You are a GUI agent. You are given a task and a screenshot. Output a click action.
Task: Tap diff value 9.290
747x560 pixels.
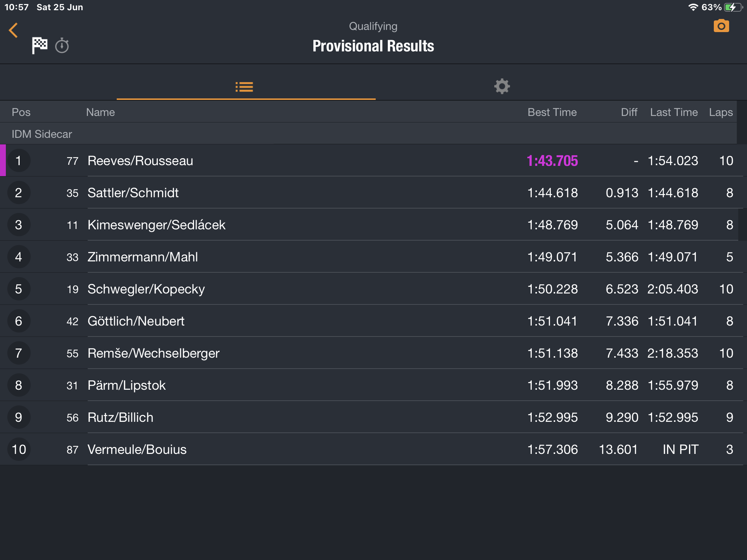click(x=622, y=417)
